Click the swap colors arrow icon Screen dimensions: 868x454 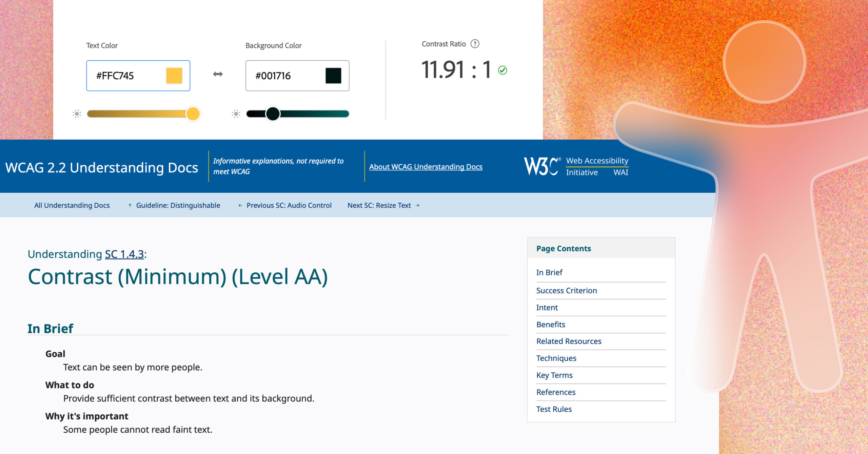tap(218, 74)
